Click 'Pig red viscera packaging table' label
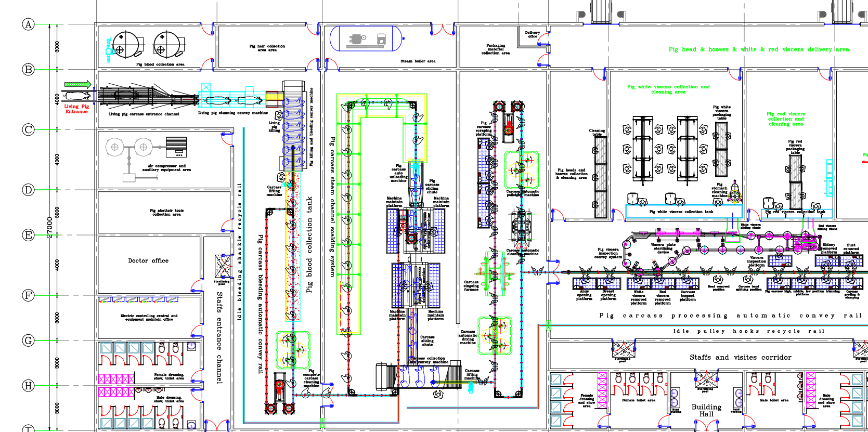This screenshot has height=432, width=868. pos(795,147)
